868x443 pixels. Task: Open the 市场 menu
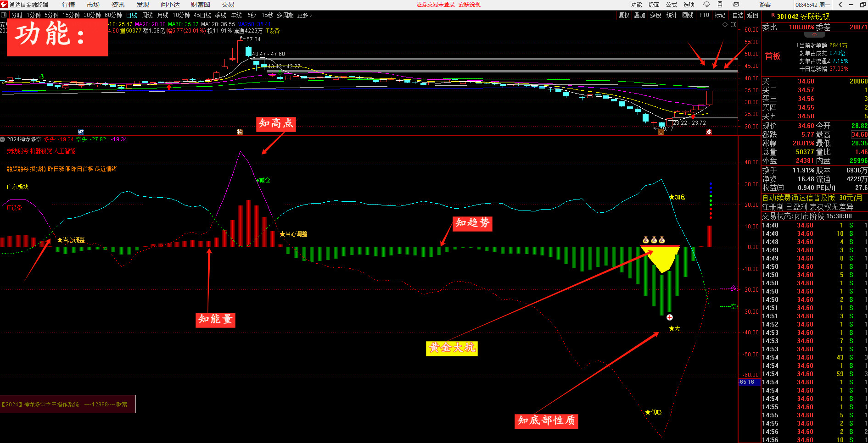coord(93,5)
